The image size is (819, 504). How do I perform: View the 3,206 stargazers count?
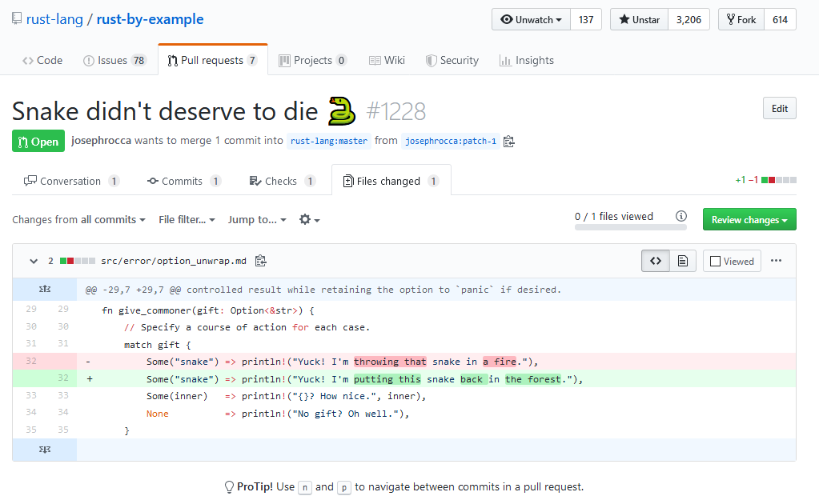(689, 19)
